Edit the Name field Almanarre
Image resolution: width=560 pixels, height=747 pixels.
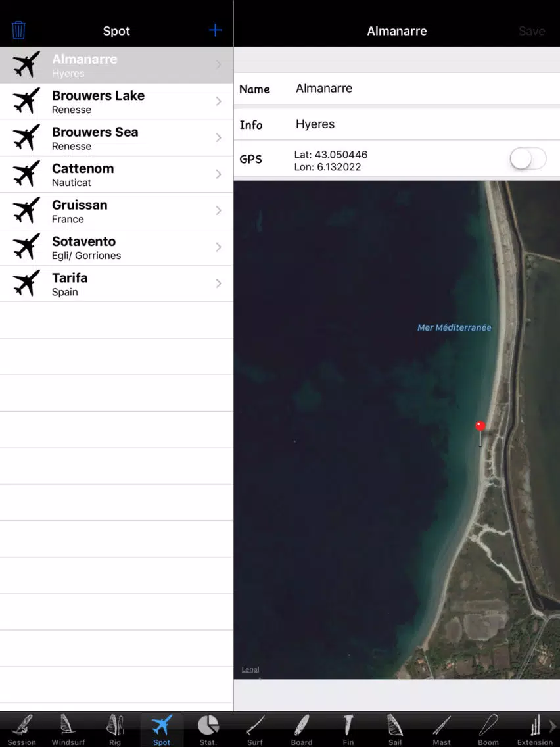pos(397,89)
